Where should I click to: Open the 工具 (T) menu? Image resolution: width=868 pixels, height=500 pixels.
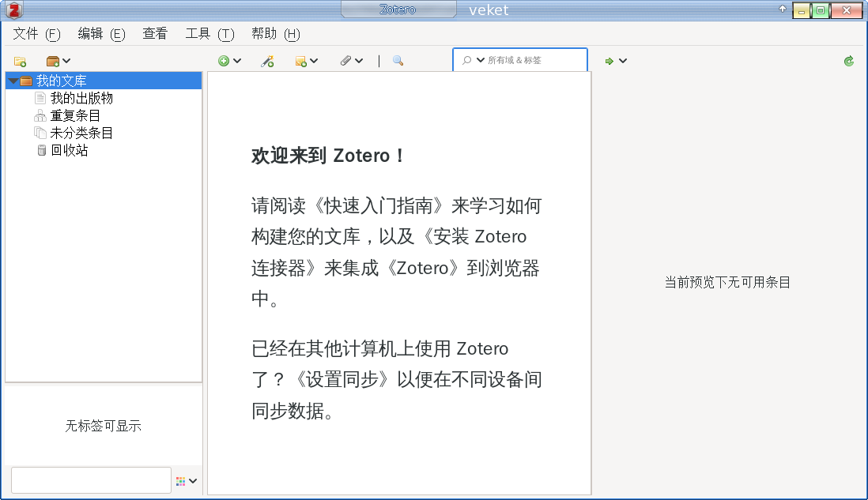[x=209, y=34]
